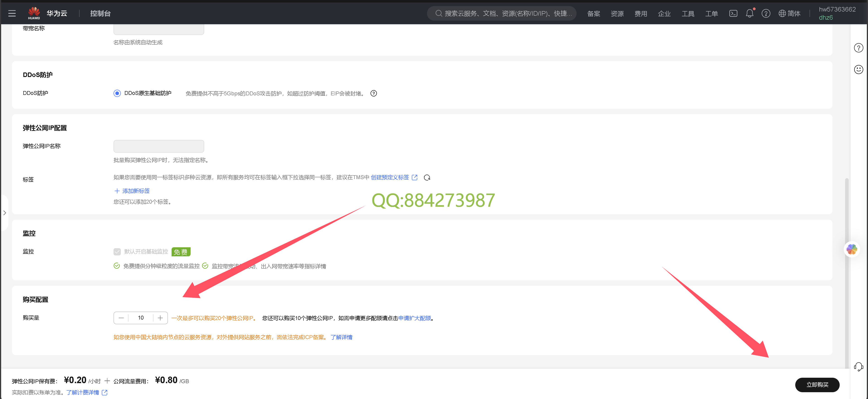Click the help circle icon in right sidebar

(x=858, y=48)
